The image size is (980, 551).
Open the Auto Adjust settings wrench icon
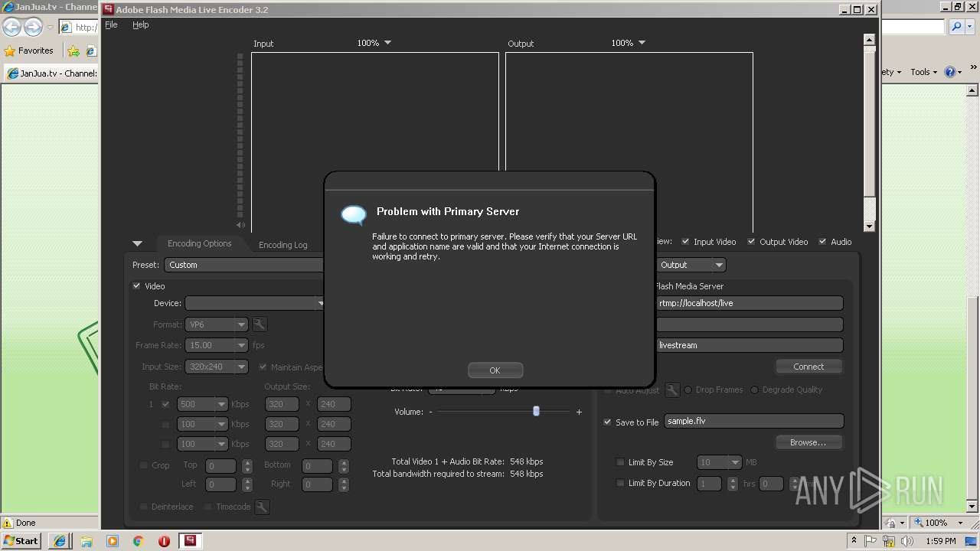click(672, 390)
